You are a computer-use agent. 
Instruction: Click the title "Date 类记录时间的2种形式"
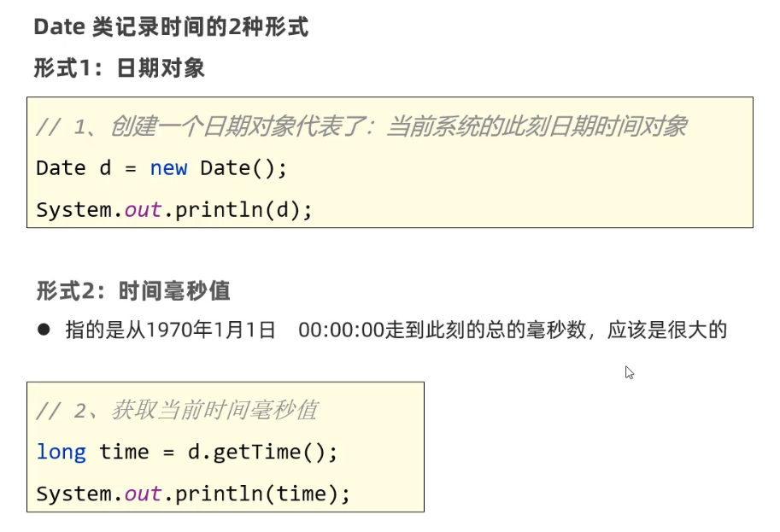[171, 27]
